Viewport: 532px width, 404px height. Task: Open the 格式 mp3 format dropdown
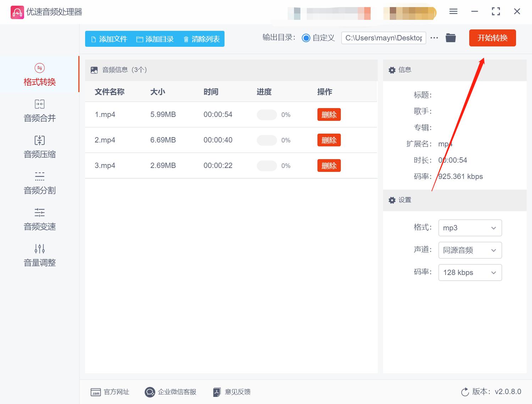pyautogui.click(x=470, y=228)
